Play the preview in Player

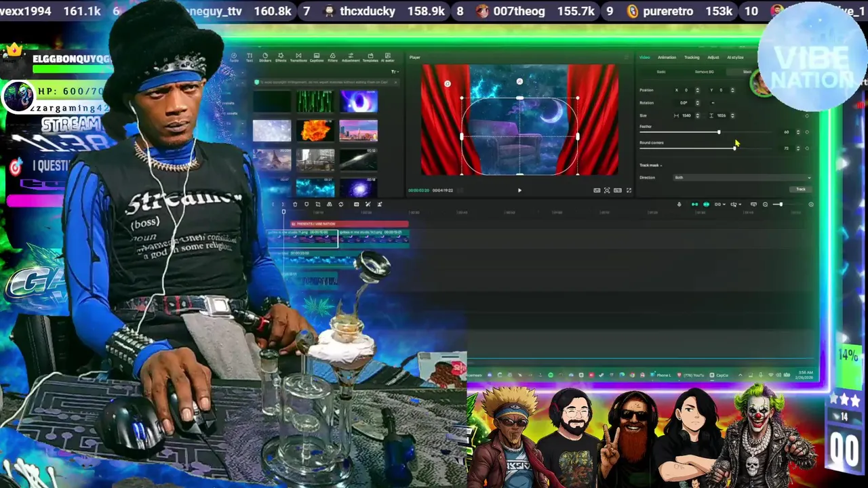[x=519, y=190]
